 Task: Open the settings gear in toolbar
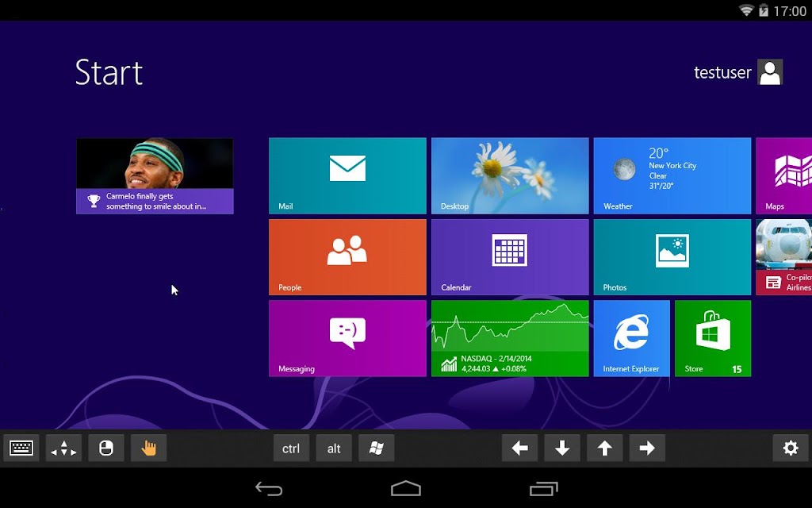point(791,448)
